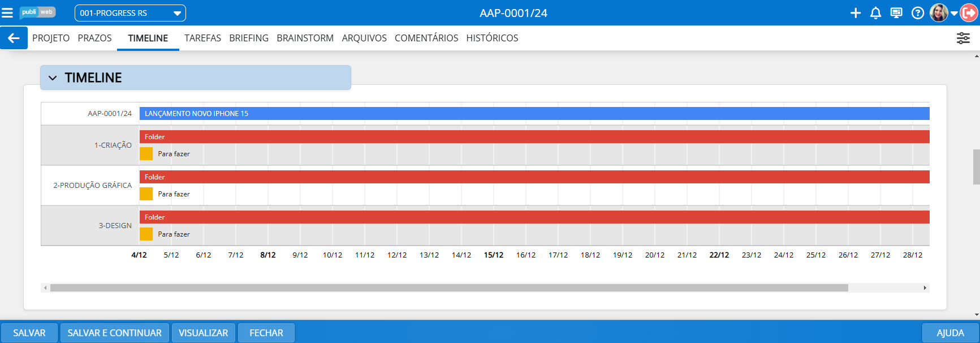Click the SALVAR button
The width and height of the screenshot is (980, 343).
point(29,333)
